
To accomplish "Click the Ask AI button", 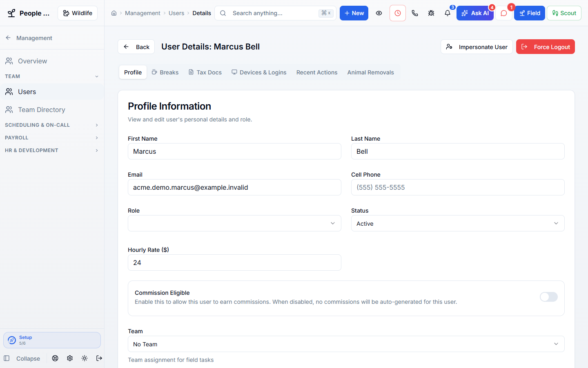I will tap(475, 13).
